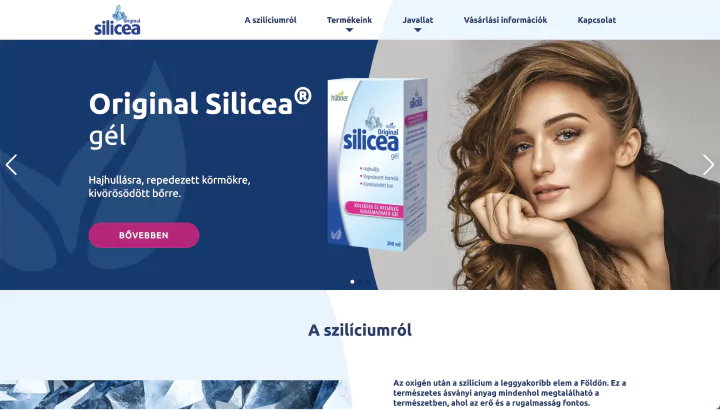Go to Vásárlási információk page

(505, 20)
